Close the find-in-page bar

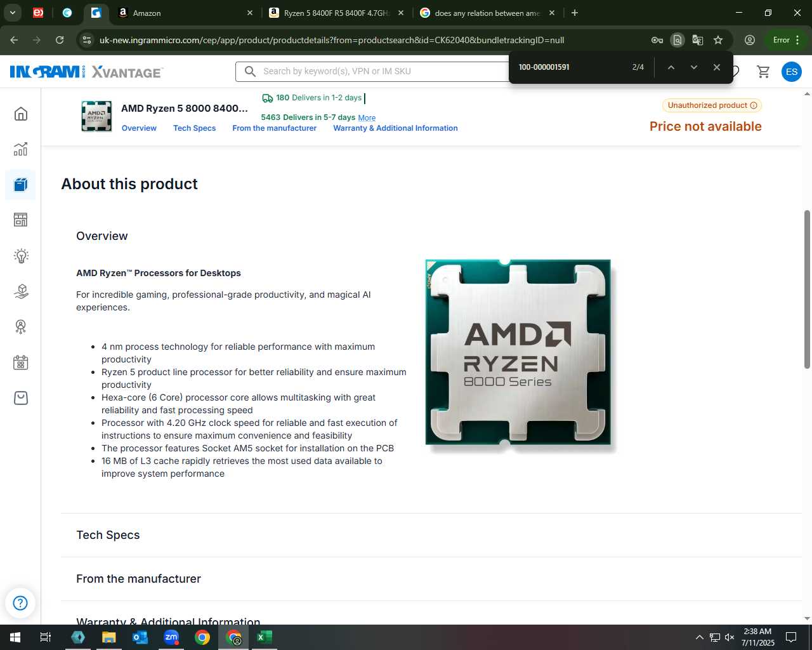pyautogui.click(x=716, y=67)
